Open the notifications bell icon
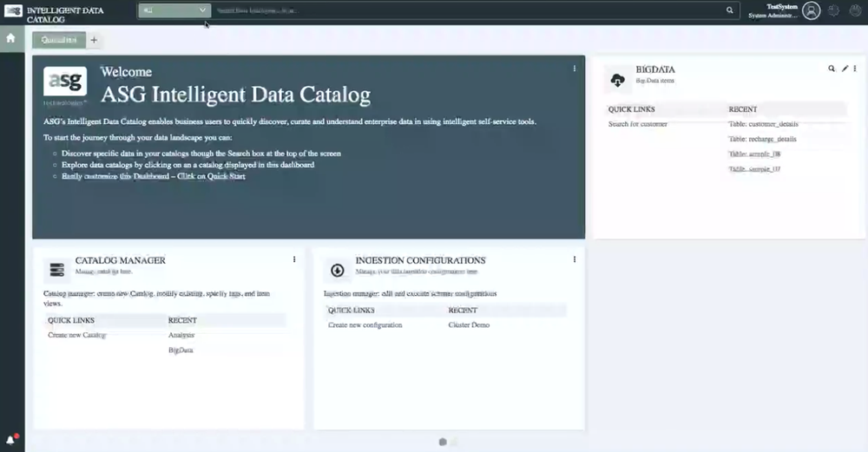The width and height of the screenshot is (868, 452). point(10,440)
